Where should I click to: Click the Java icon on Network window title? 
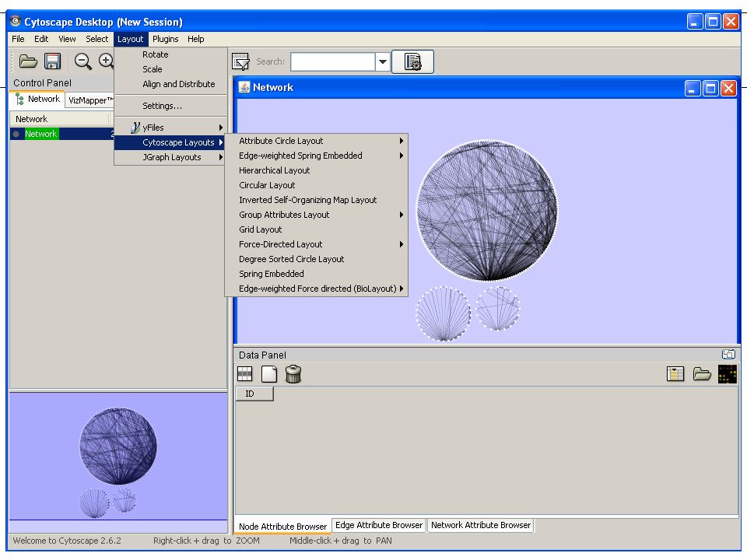point(244,87)
